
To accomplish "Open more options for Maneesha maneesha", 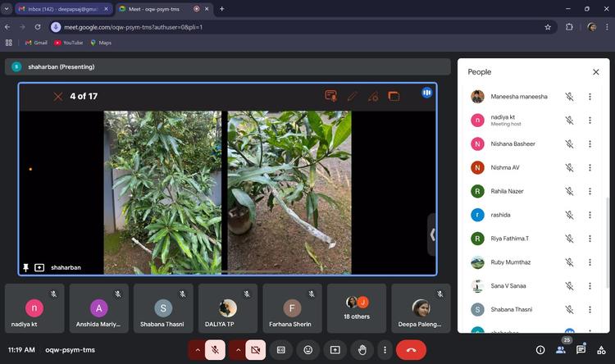I will [590, 97].
